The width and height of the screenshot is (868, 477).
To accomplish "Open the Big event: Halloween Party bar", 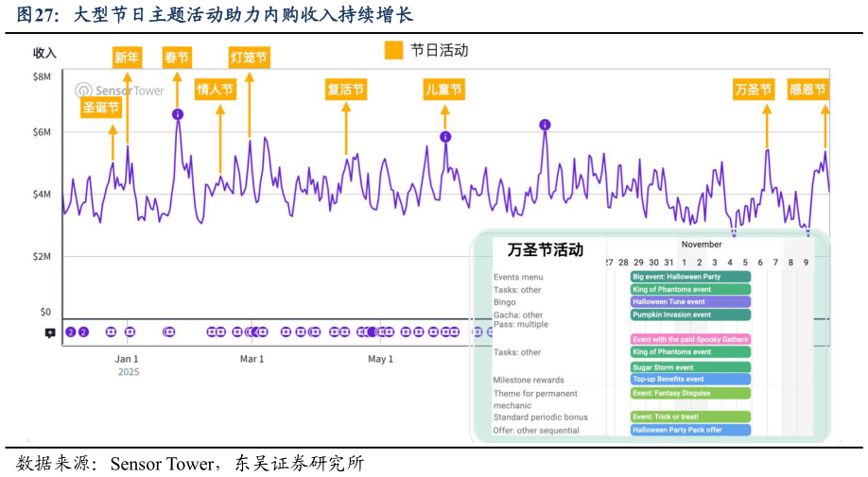I will (x=690, y=277).
